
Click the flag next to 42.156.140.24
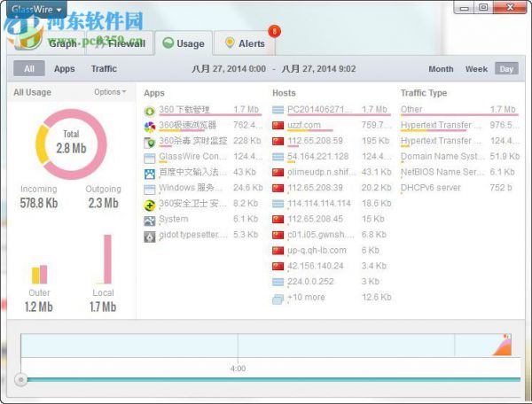click(x=278, y=267)
